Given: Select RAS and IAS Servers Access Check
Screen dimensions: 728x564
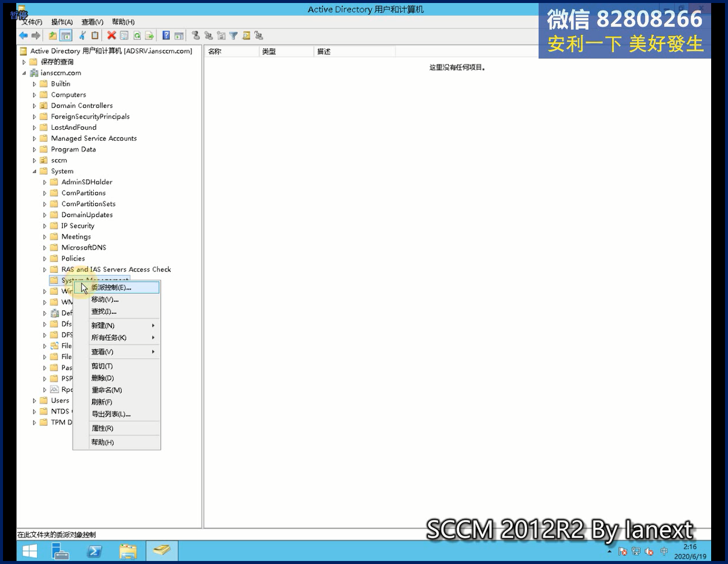Looking at the screenshot, I should tap(116, 269).
